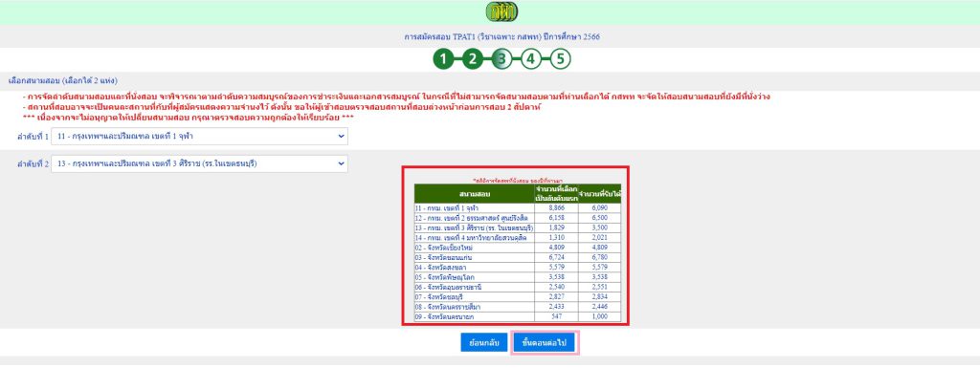Click the 2,446 value in the table
This screenshot has height=368, width=980.
tap(600, 308)
